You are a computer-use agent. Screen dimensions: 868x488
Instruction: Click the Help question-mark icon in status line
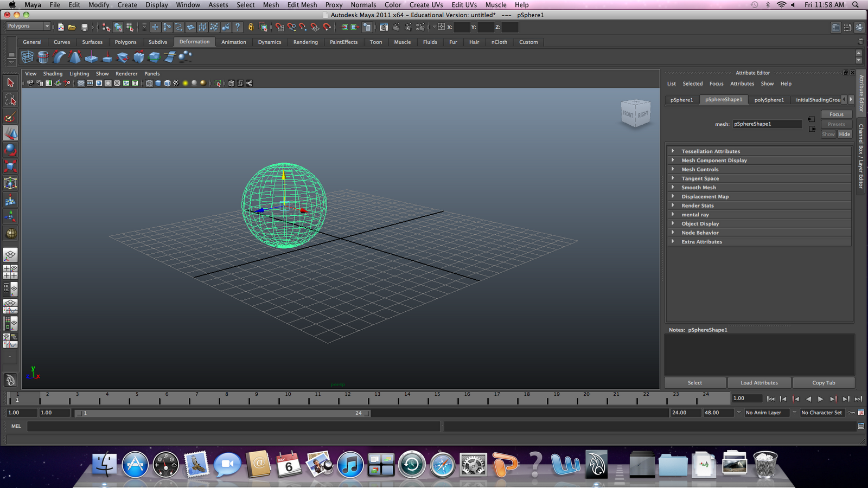[x=238, y=27]
